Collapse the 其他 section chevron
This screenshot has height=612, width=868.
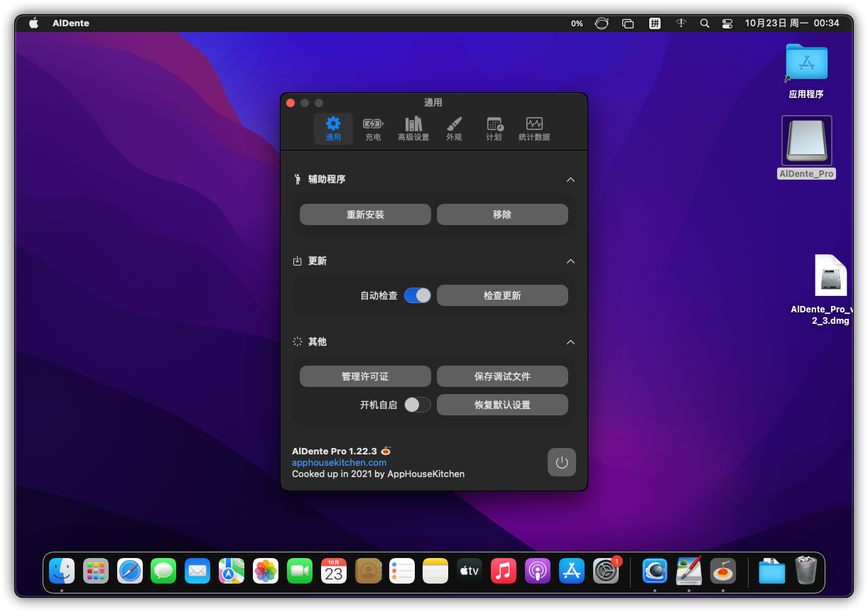pyautogui.click(x=570, y=342)
